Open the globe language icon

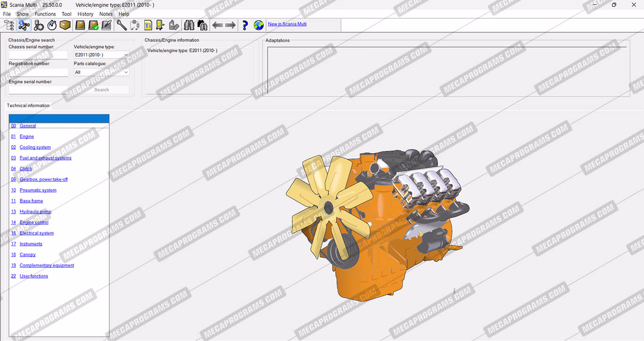[x=258, y=25]
